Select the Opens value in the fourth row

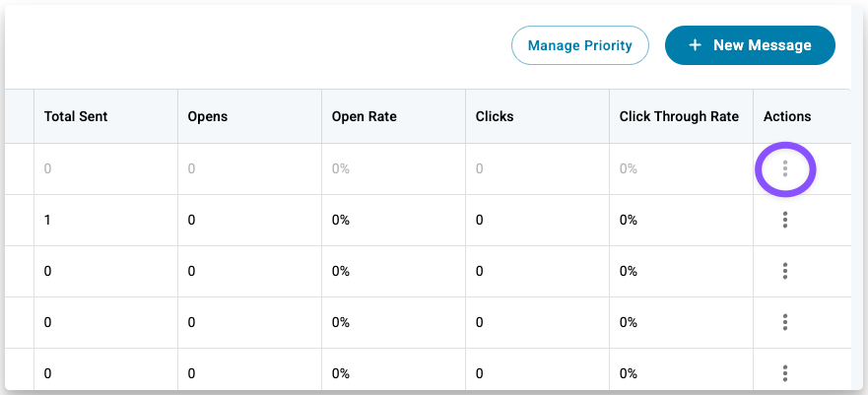192,322
